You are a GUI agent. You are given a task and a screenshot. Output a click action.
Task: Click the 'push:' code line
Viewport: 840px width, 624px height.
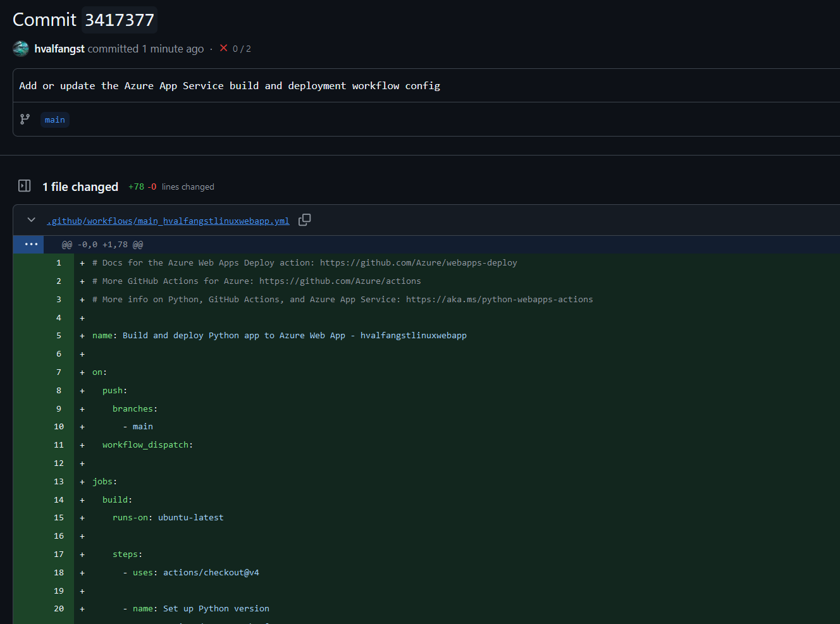(x=115, y=391)
